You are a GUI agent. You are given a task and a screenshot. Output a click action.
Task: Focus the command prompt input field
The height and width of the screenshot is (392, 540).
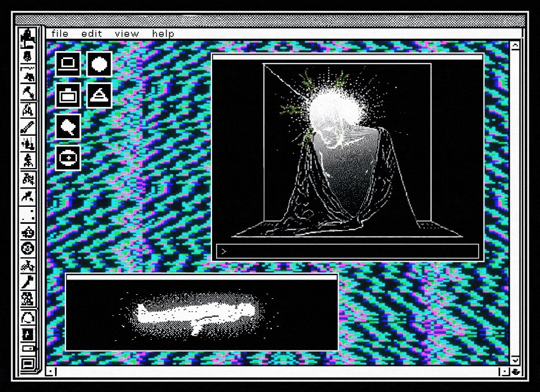coord(347,251)
